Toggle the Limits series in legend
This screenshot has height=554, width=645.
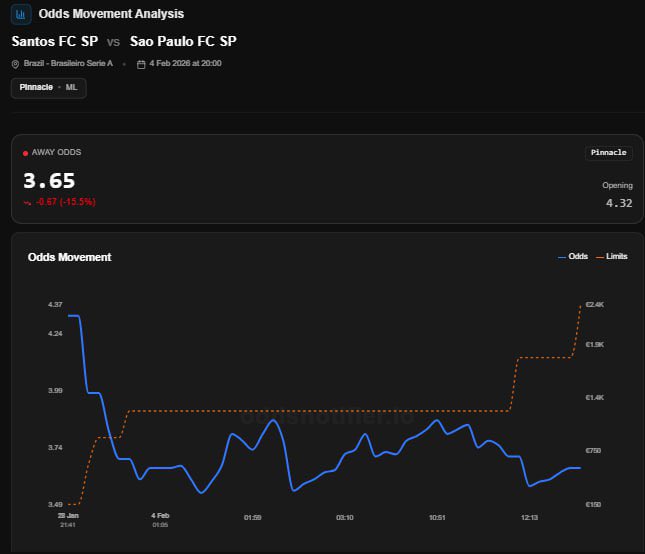(612, 256)
